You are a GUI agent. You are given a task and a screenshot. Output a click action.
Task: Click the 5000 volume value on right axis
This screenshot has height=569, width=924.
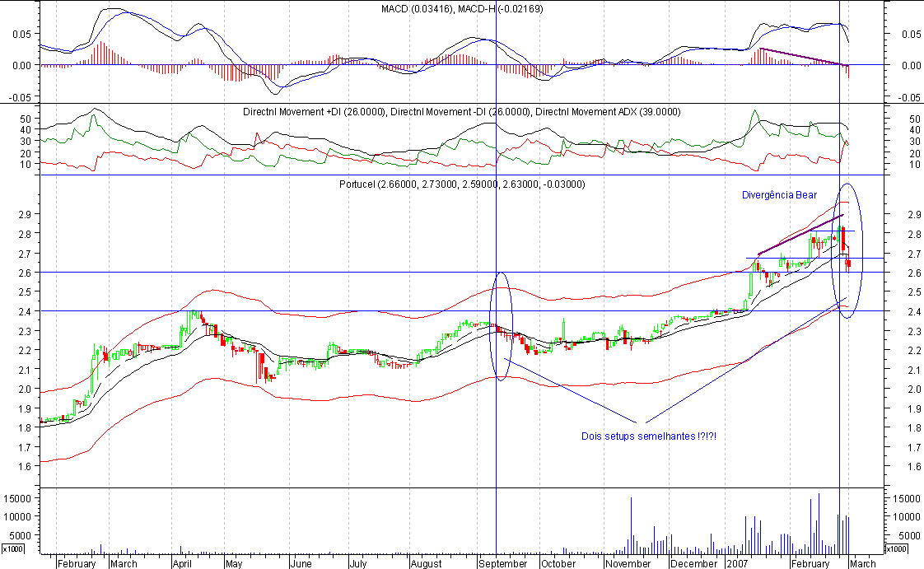[910, 536]
